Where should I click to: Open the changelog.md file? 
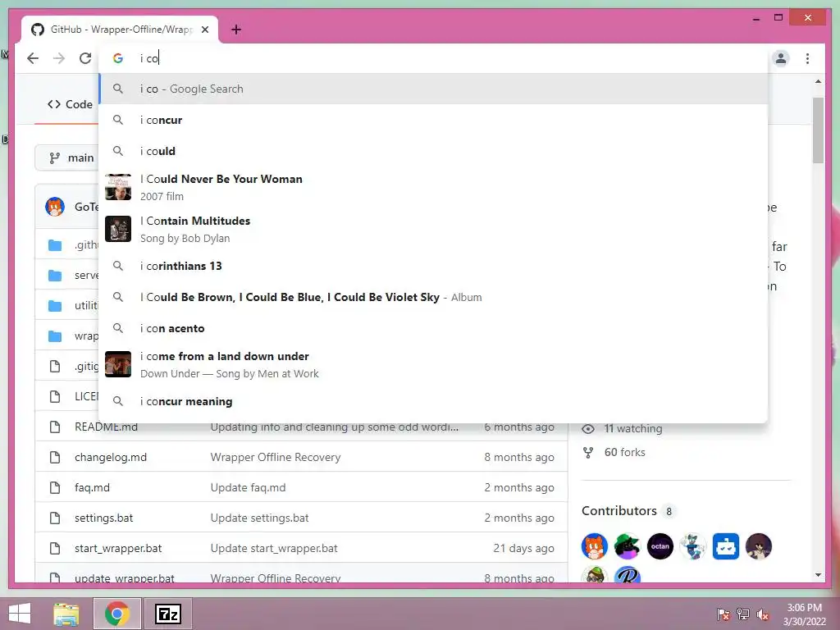(x=111, y=457)
